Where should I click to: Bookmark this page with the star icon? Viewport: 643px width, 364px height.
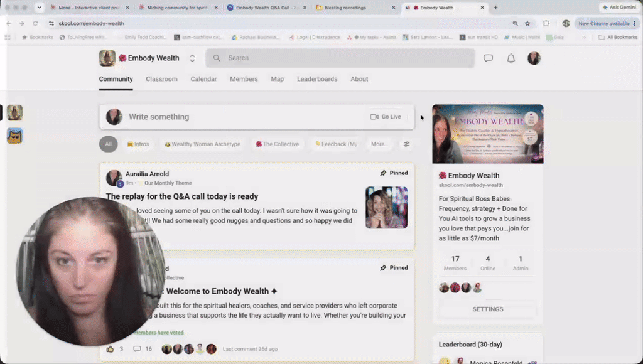[527, 23]
